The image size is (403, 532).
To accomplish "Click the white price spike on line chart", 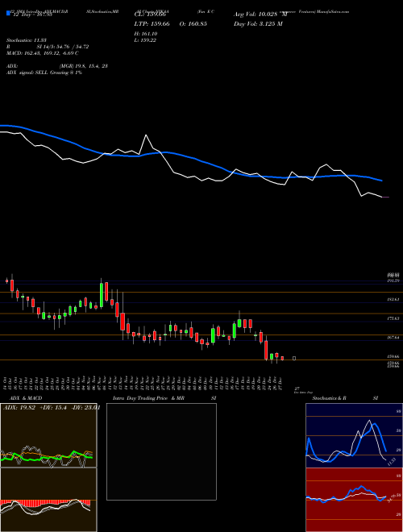I will tap(146, 135).
